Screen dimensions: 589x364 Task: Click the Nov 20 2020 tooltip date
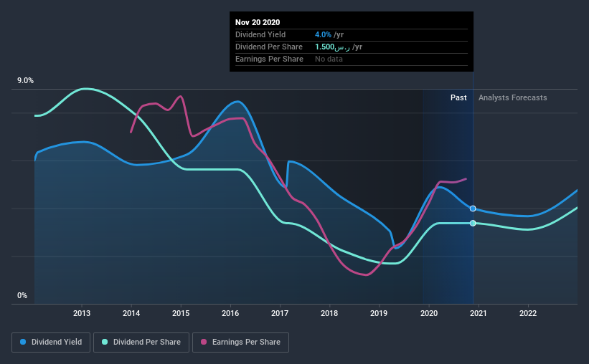click(x=258, y=22)
